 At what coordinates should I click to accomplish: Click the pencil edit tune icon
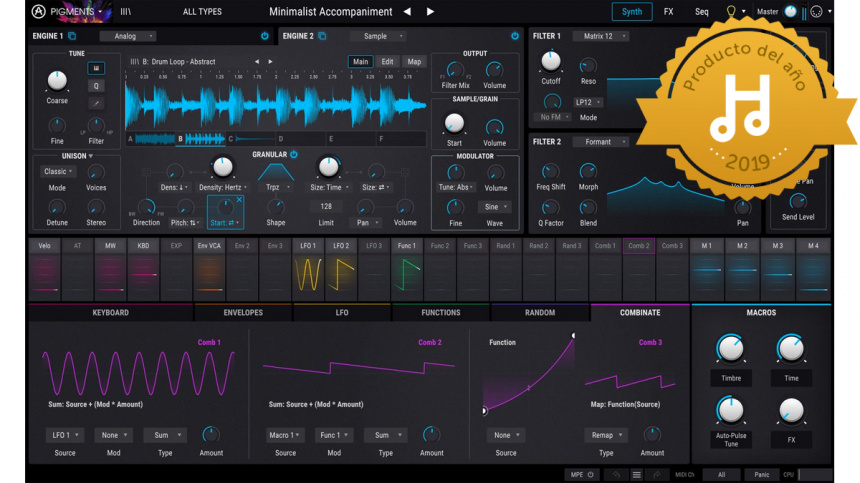(x=96, y=103)
